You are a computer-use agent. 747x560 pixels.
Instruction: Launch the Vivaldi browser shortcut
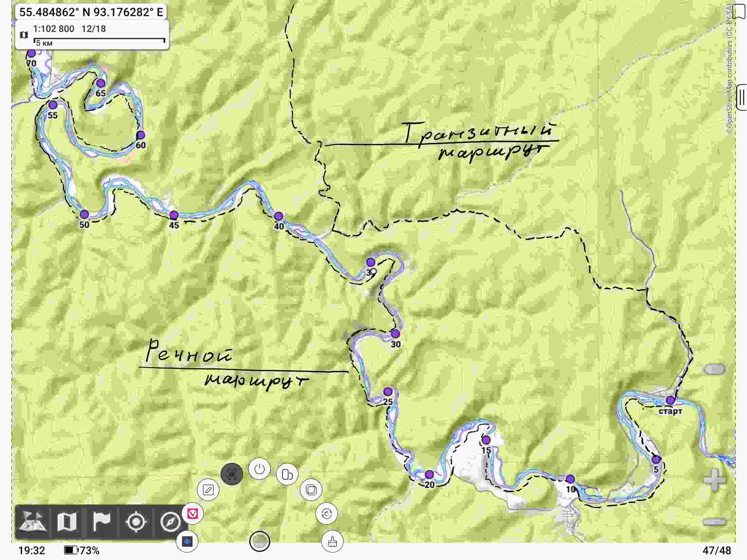[193, 514]
